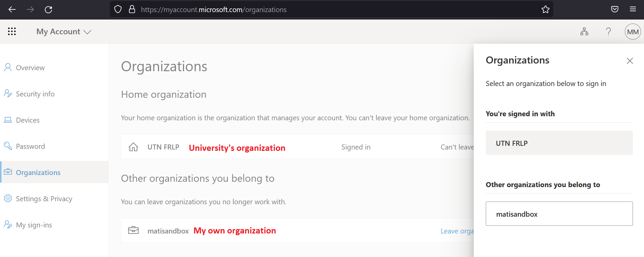Expand the My Account dropdown
The image size is (644, 257).
point(64,32)
